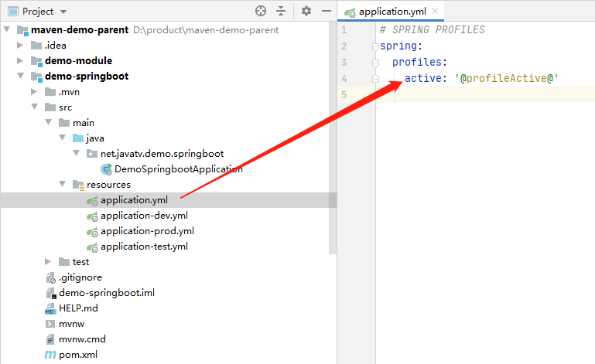The width and height of the screenshot is (595, 364).
Task: Click the pom.xml Maven file icon
Action: (50, 355)
